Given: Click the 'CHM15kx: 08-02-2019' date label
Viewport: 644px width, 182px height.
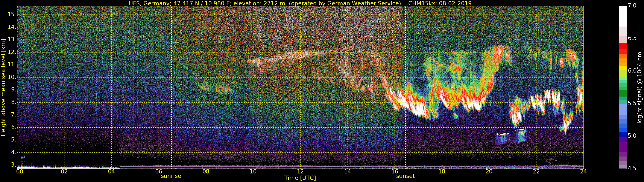Looking at the screenshot, I should point(440,3).
